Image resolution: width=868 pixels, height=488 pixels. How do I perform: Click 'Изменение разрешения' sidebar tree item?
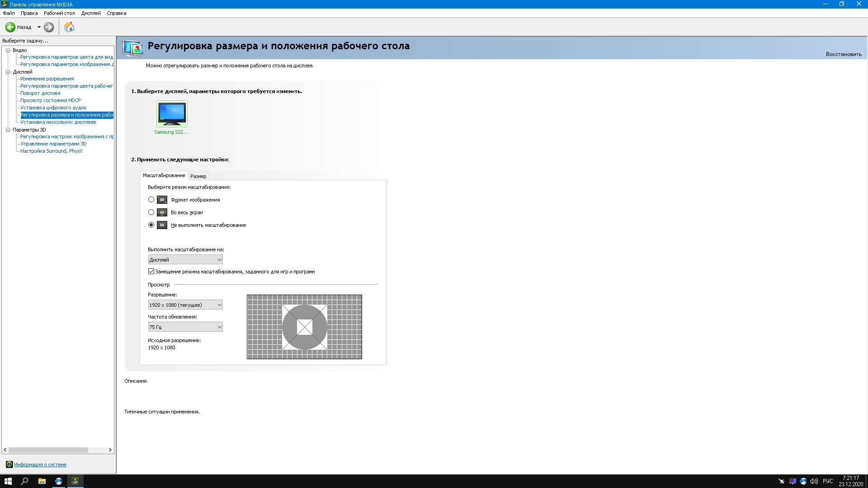[x=47, y=78]
